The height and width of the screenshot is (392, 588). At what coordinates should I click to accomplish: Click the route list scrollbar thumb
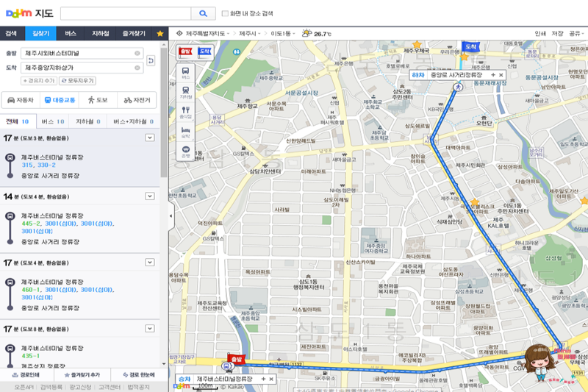tap(164, 113)
